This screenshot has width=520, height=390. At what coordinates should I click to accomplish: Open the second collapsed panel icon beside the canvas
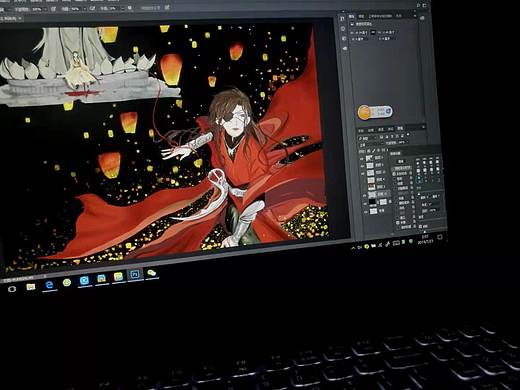point(343,29)
